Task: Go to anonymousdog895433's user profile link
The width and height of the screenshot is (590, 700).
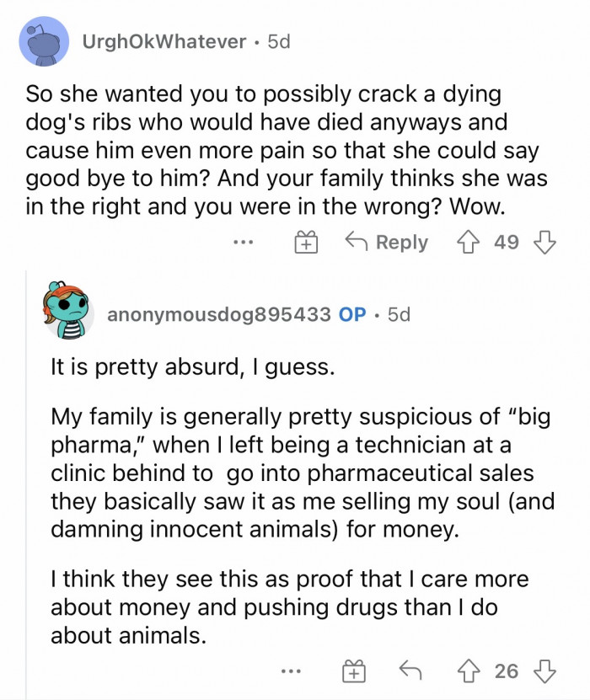Action: 219,314
